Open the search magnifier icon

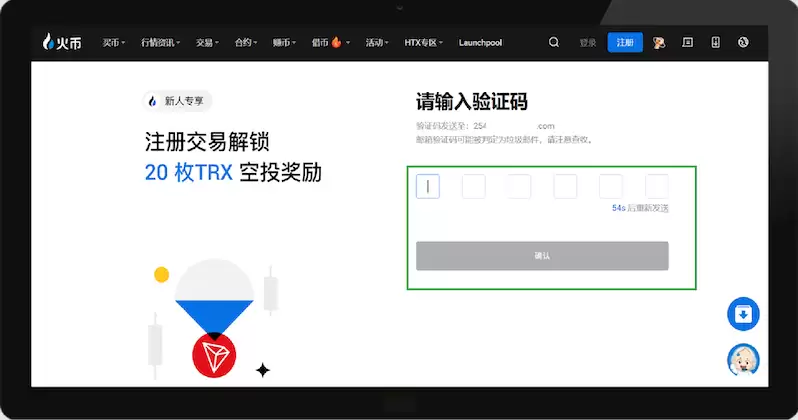(554, 43)
